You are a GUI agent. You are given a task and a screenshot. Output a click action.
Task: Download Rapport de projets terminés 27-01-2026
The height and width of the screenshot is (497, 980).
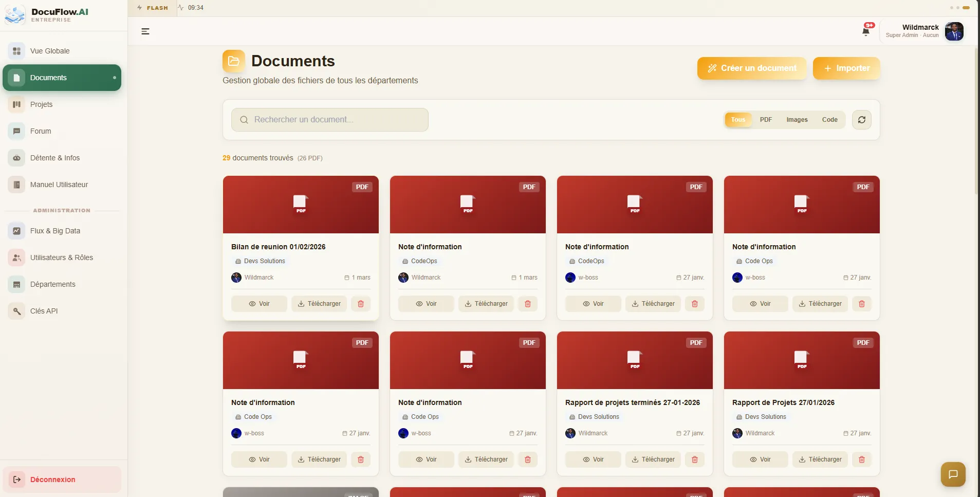(x=653, y=459)
